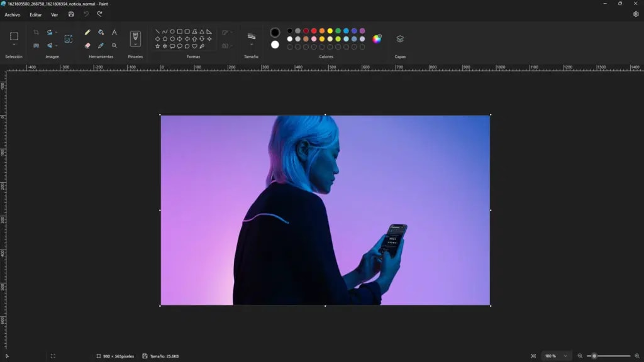Pick the Oval shape
This screenshot has width=644, height=362.
pyautogui.click(x=172, y=31)
